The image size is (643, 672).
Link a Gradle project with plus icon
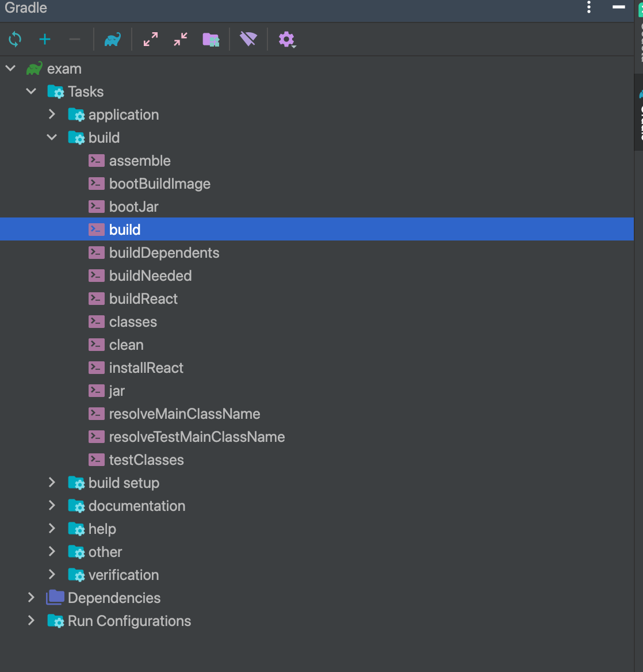(x=44, y=40)
